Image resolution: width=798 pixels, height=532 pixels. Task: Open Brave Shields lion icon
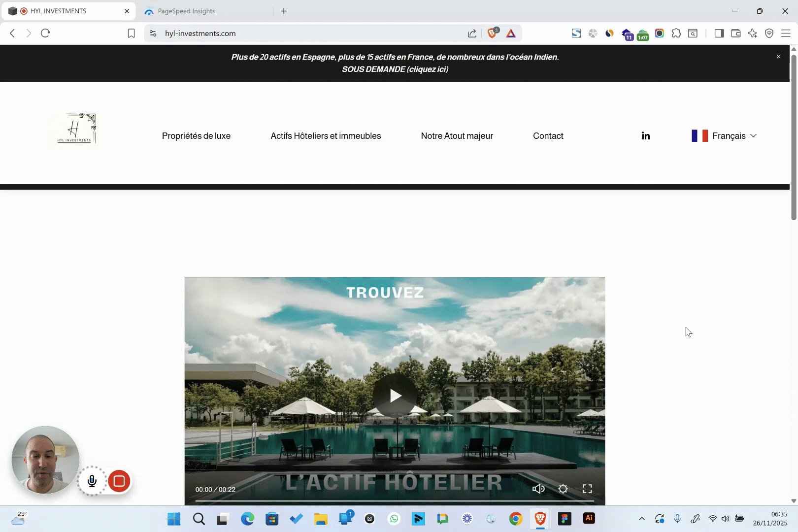tap(492, 33)
